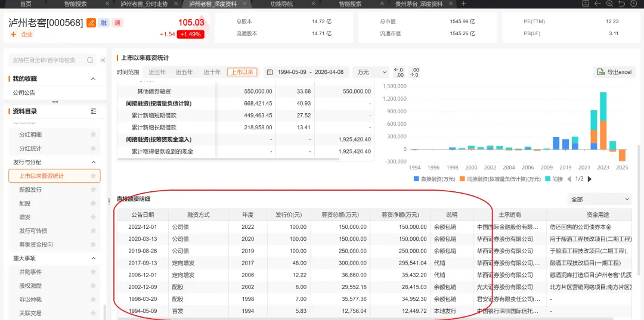644x320 pixels.
Task: Switch to the 首页 tab
Action: [x=26, y=4]
